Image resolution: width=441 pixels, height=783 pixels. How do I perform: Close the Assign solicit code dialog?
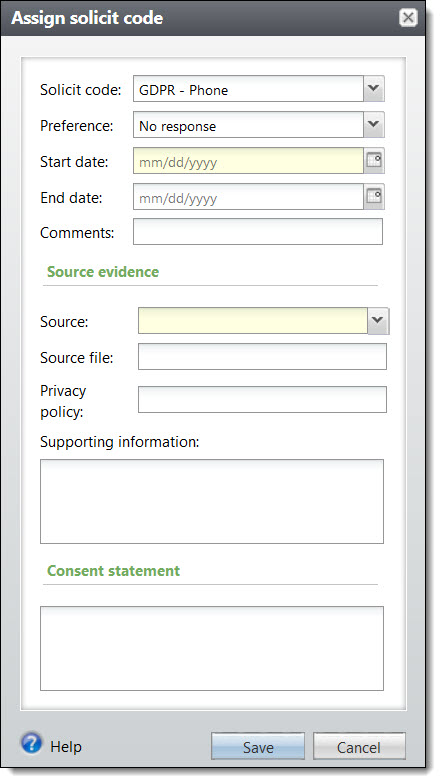(408, 18)
